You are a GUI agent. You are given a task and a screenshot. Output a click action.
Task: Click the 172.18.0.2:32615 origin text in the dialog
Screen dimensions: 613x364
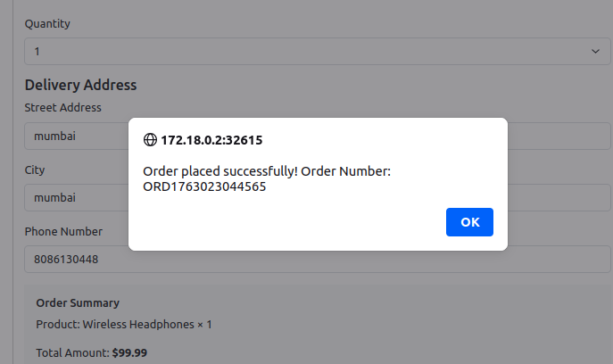(x=211, y=140)
